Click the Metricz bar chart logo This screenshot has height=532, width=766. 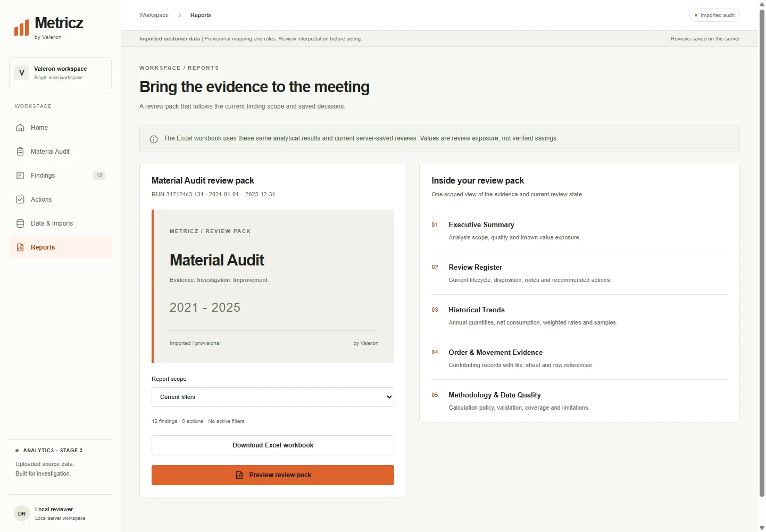[21, 28]
